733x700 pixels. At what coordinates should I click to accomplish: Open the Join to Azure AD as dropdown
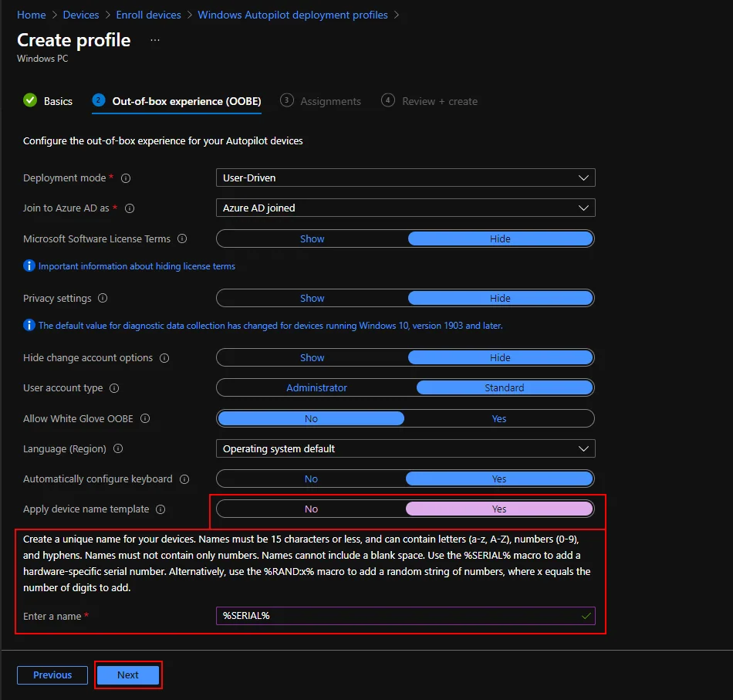pyautogui.click(x=405, y=208)
